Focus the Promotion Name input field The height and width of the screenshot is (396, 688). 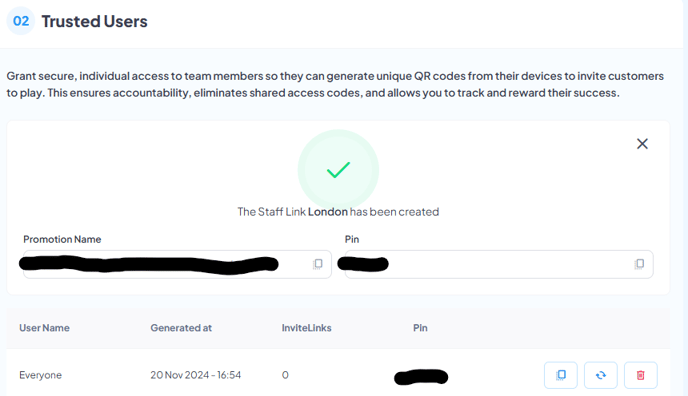click(x=177, y=264)
